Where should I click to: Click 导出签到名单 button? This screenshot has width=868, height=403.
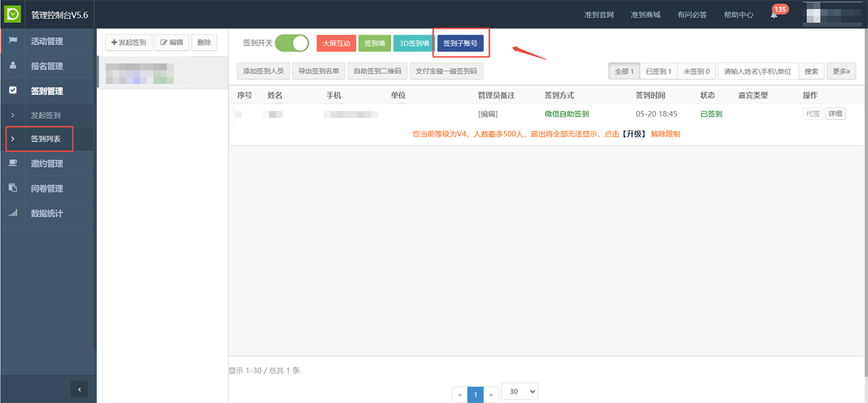click(x=319, y=71)
